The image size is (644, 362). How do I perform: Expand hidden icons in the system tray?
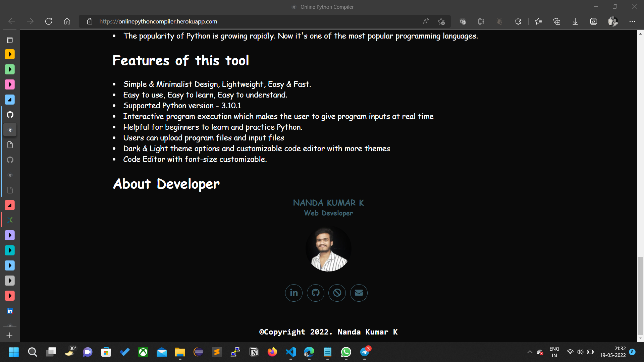pyautogui.click(x=530, y=352)
